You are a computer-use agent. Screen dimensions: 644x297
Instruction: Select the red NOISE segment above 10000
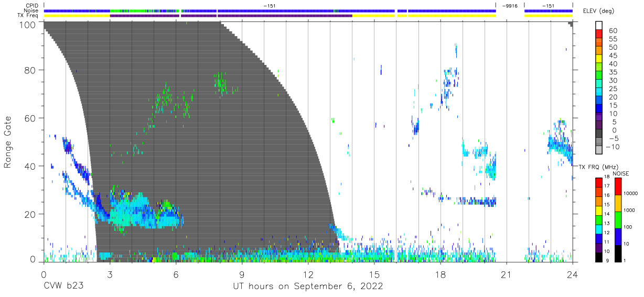618,186
